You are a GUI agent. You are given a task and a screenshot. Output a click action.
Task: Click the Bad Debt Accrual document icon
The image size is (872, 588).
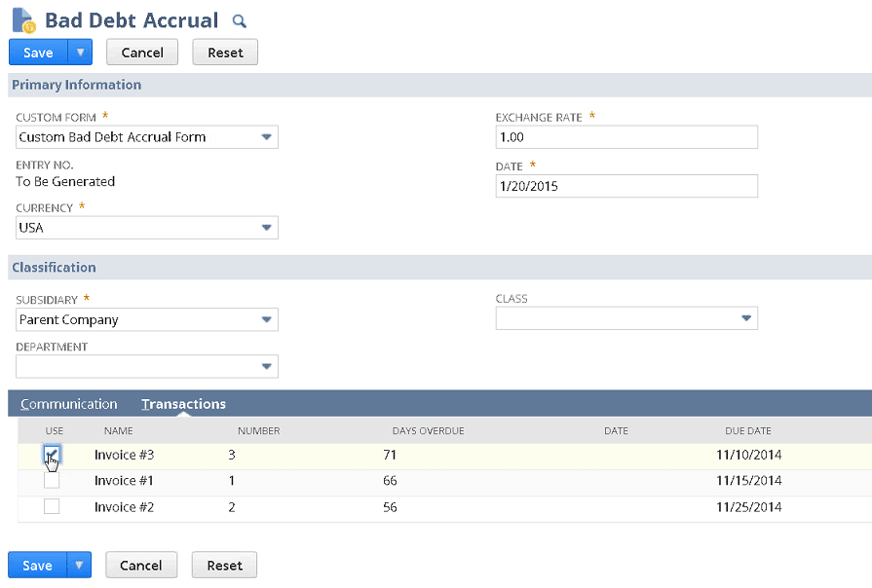23,20
